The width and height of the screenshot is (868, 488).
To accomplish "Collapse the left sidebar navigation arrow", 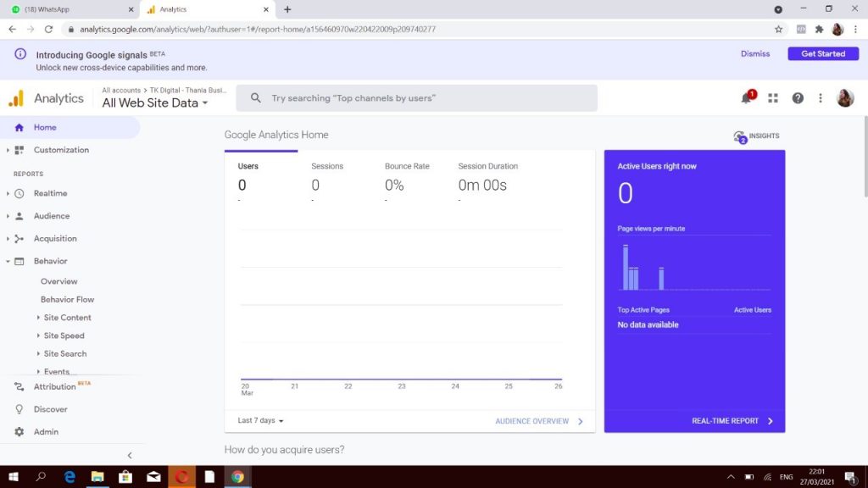I will (130, 456).
